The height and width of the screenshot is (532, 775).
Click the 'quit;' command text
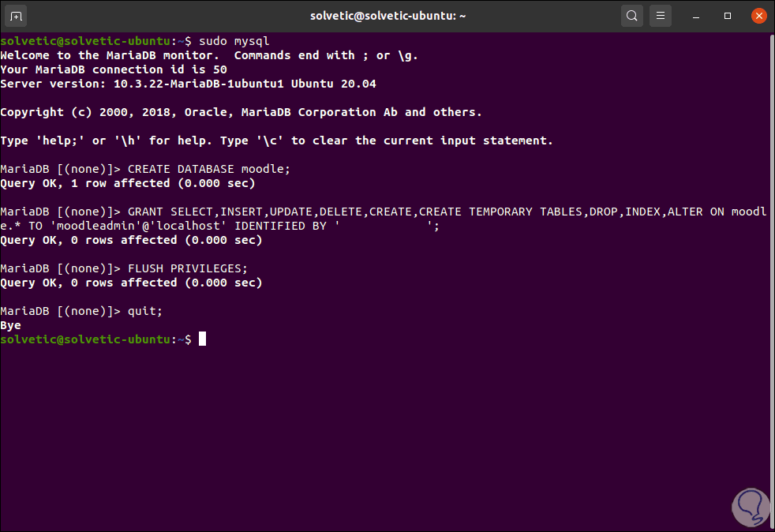pyautogui.click(x=144, y=311)
